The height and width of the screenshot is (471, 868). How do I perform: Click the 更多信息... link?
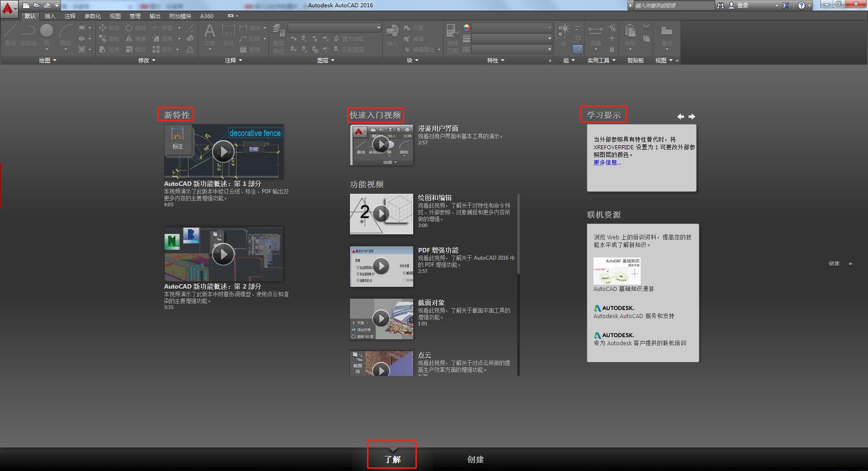click(607, 162)
